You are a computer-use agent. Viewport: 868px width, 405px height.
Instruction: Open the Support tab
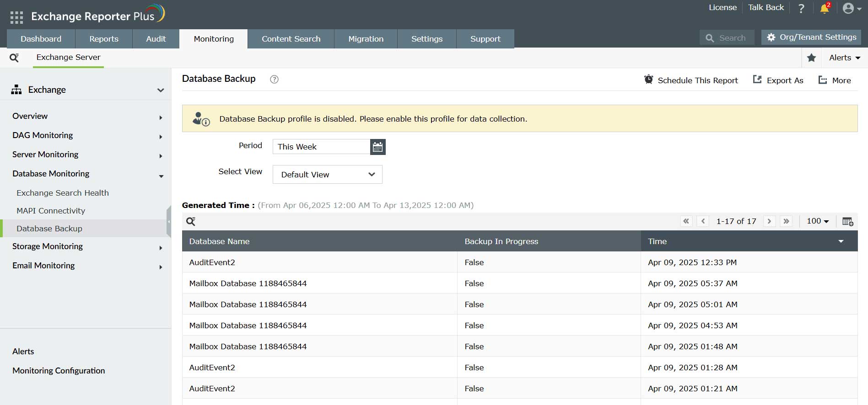(x=485, y=39)
